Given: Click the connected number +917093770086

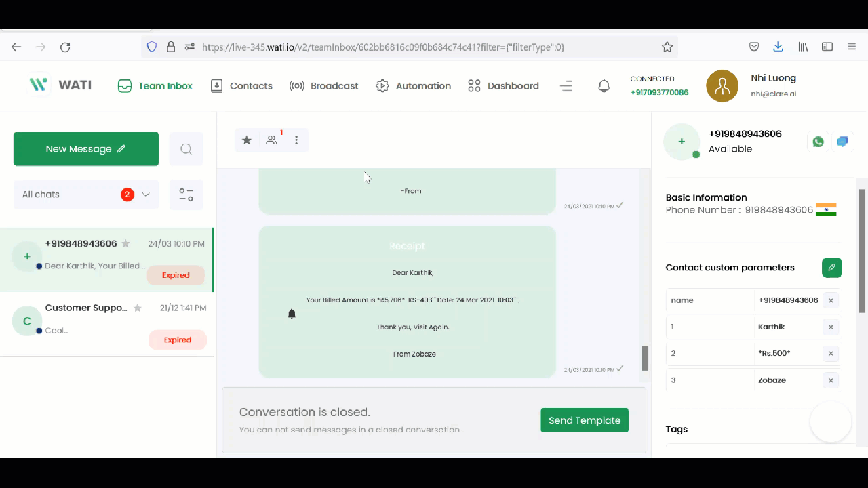Looking at the screenshot, I should coord(659,93).
